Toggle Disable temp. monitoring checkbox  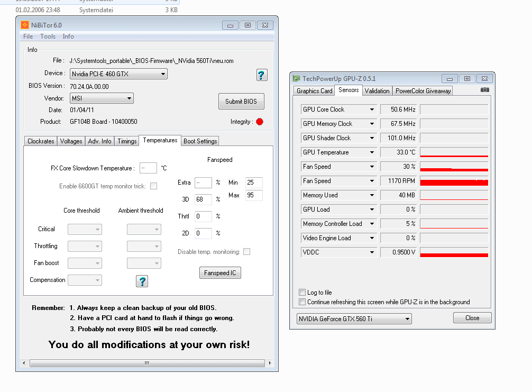246,251
